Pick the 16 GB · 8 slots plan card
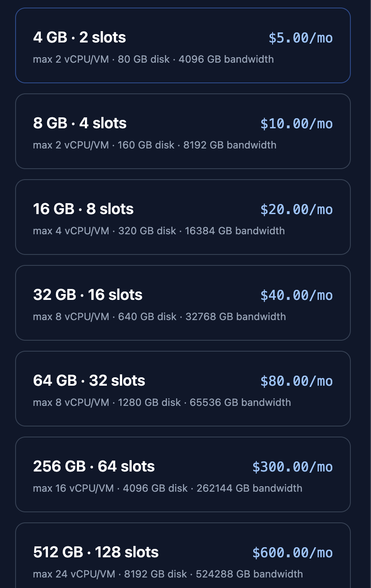 click(183, 217)
